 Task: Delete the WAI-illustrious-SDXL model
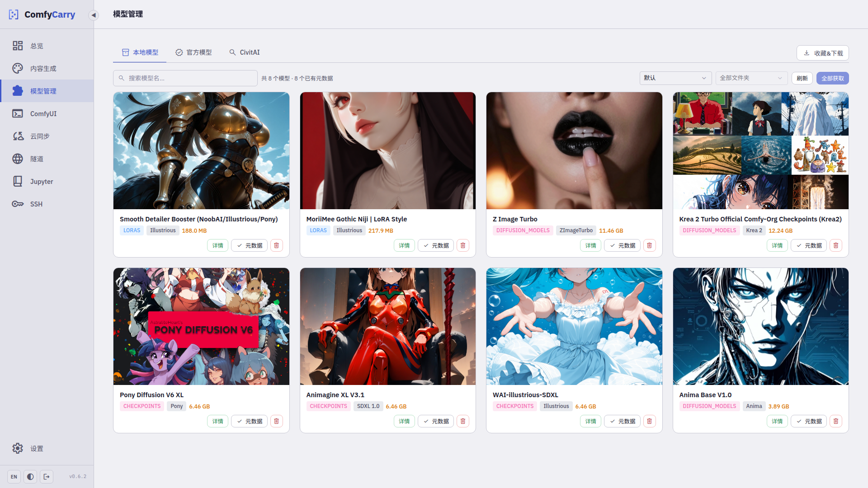click(x=650, y=421)
